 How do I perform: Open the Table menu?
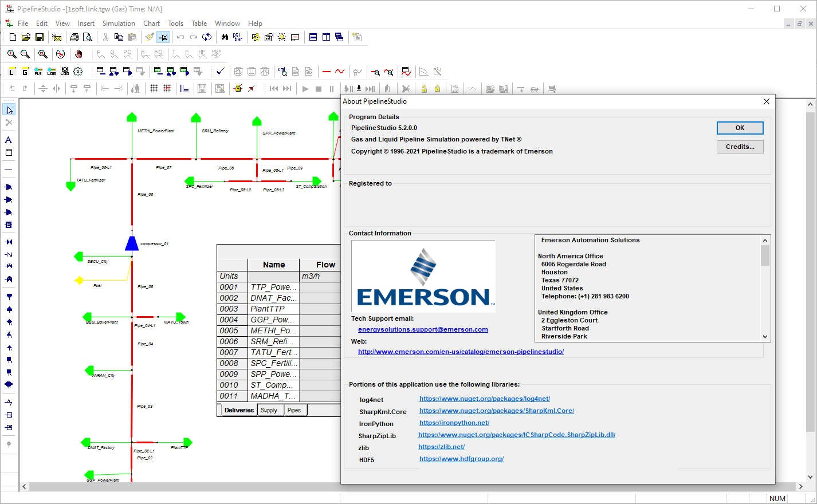click(x=199, y=23)
